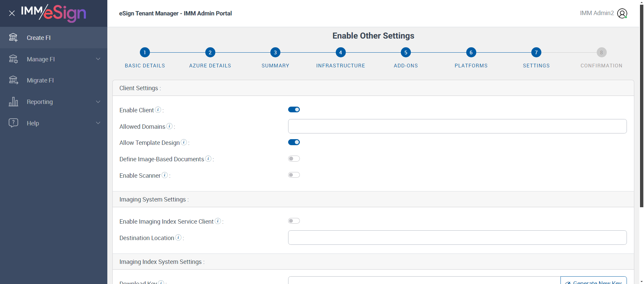
Task: Expand the Help menu chevron
Action: (x=98, y=123)
